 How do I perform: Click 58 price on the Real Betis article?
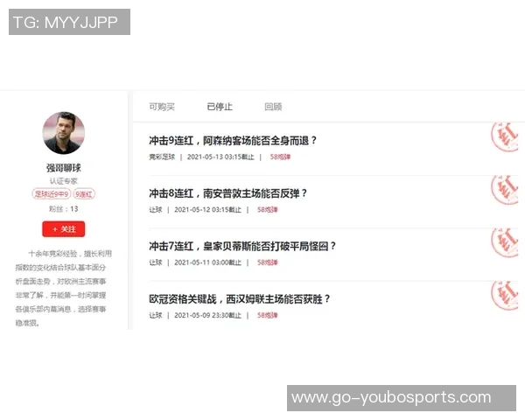pyautogui.click(x=268, y=262)
